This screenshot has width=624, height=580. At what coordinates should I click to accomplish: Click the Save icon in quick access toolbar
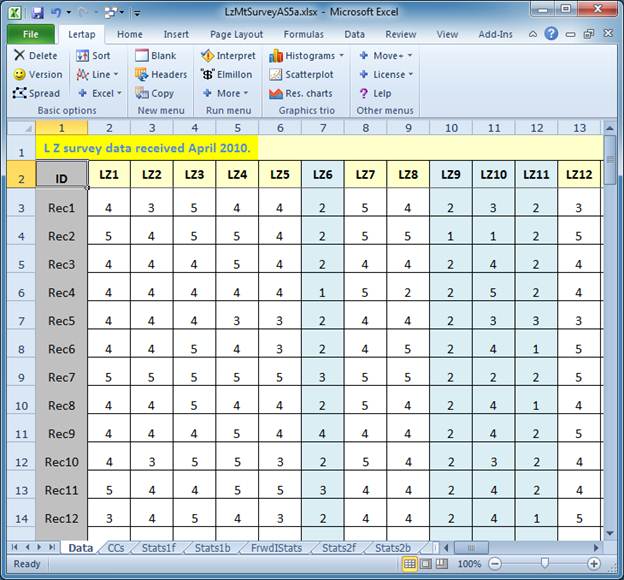[37, 14]
